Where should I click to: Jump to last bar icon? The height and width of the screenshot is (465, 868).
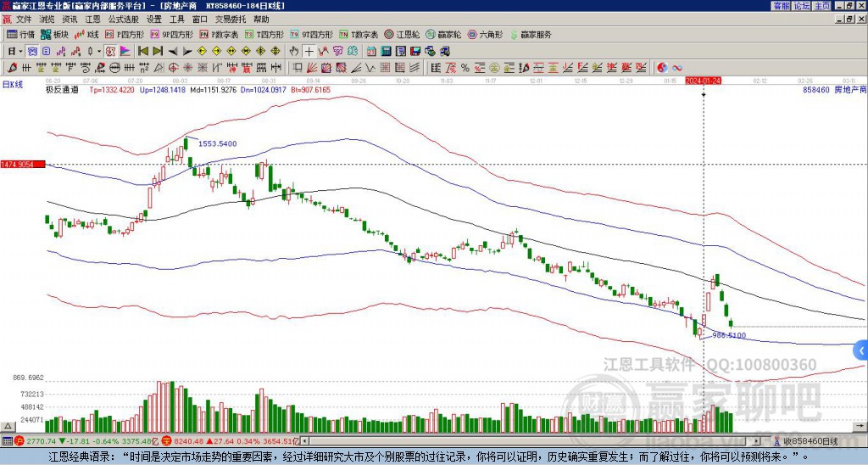point(158,52)
